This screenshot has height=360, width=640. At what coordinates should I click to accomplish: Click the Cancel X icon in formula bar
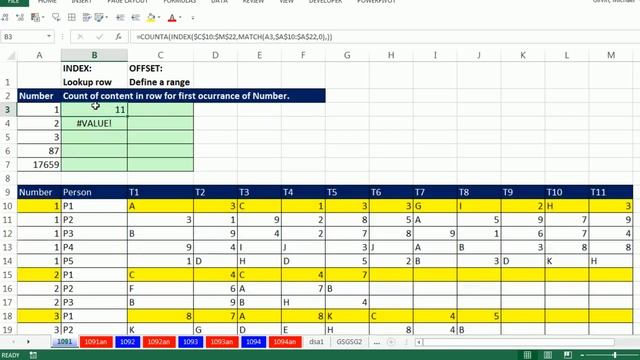pyautogui.click(x=80, y=37)
